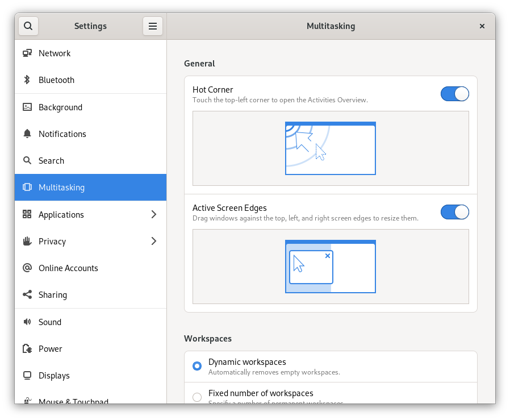Select Fixed number of workspaces radio button

coord(197,397)
